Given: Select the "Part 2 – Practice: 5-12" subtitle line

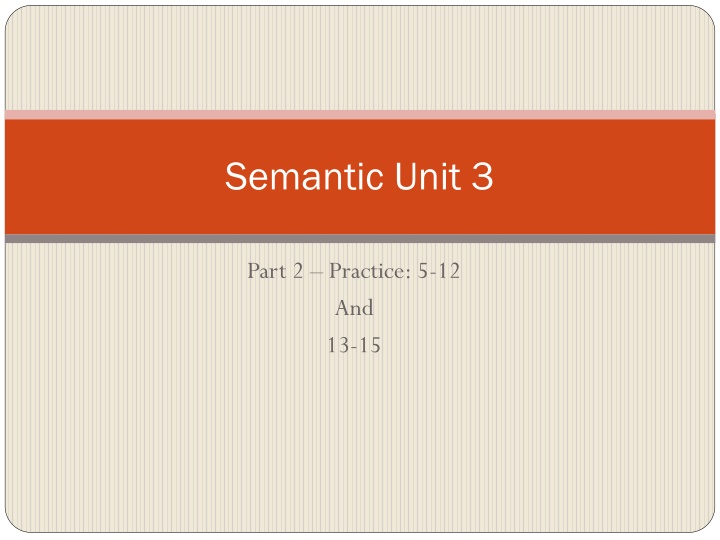Looking at the screenshot, I should [x=354, y=271].
